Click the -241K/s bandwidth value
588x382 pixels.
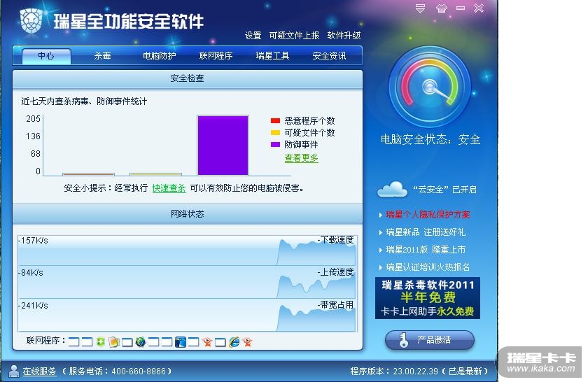coord(33,306)
